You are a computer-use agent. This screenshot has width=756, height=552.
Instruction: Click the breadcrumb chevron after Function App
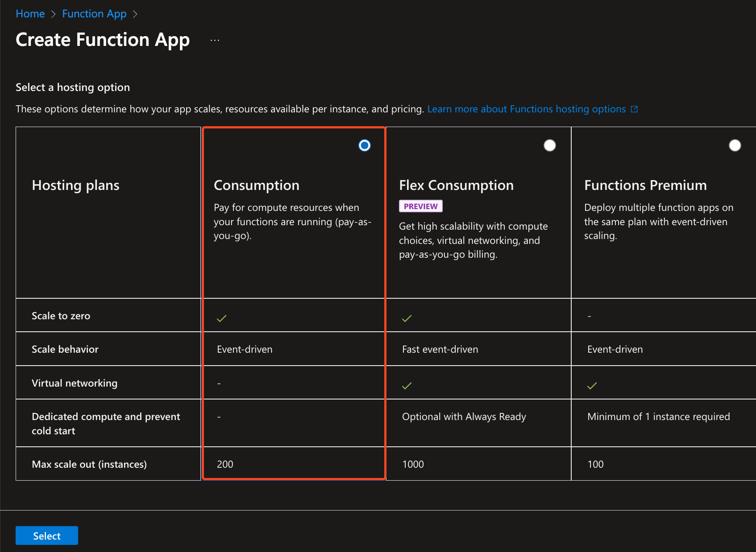pos(135,14)
